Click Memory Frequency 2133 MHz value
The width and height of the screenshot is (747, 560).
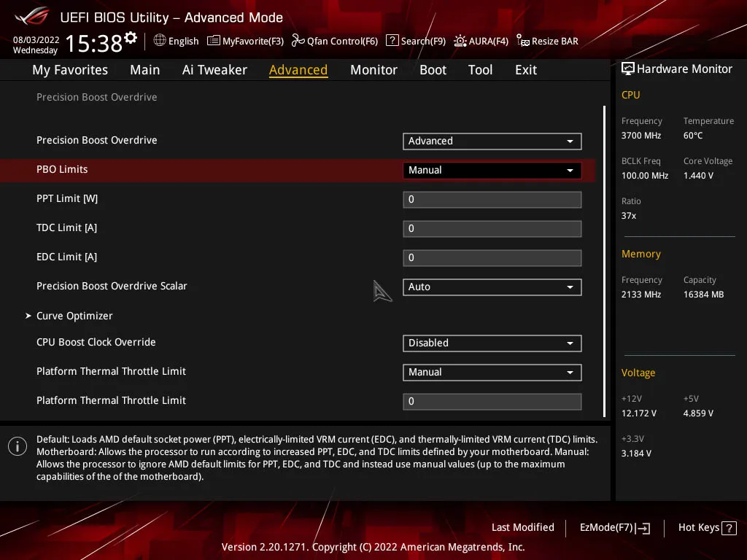(x=641, y=295)
